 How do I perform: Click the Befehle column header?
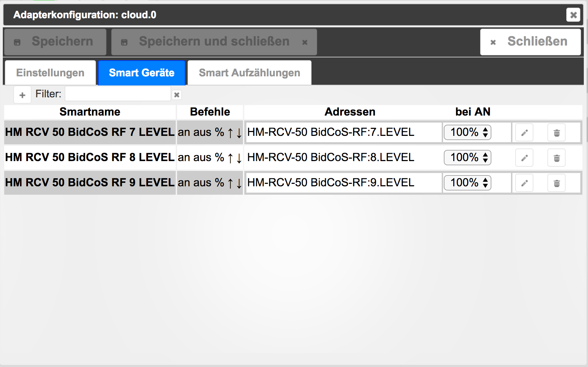click(210, 112)
